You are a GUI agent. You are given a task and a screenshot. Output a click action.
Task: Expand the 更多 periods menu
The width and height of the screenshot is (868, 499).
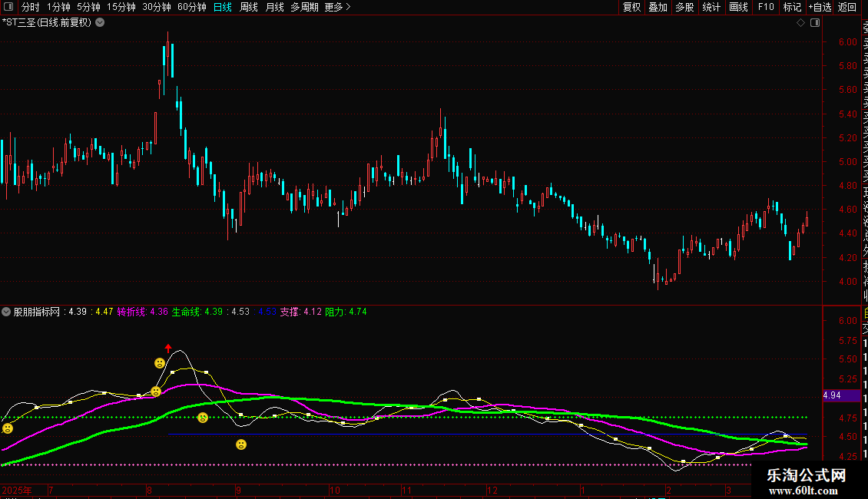click(x=337, y=7)
